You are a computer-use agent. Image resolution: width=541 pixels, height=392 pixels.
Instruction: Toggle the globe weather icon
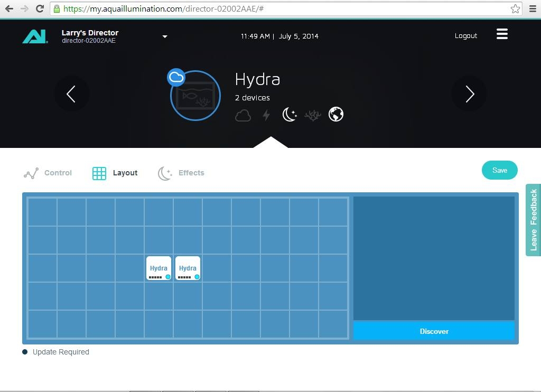tap(335, 114)
